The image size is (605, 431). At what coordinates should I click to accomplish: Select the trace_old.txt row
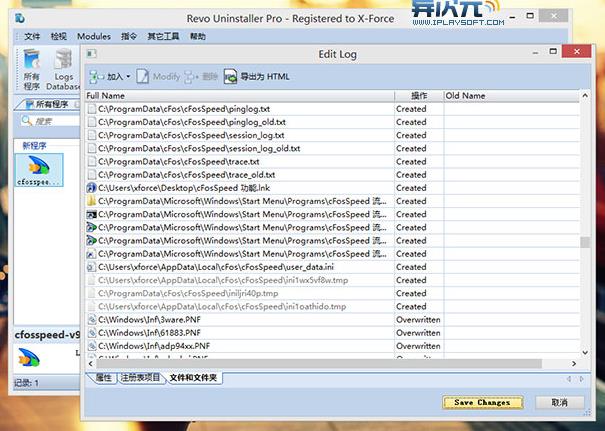(x=332, y=175)
